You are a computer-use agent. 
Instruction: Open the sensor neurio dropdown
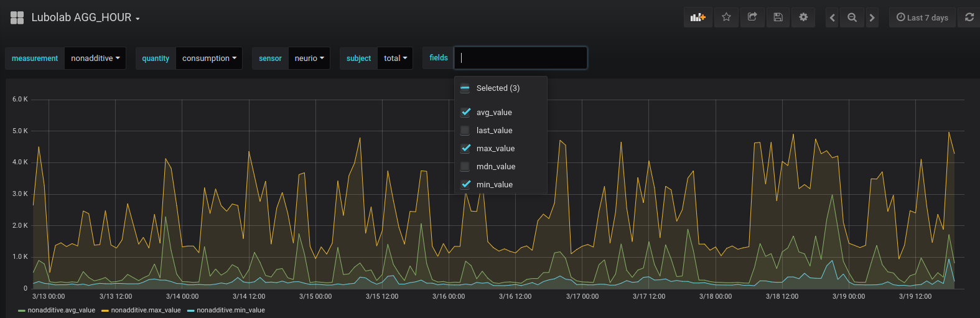(x=309, y=58)
